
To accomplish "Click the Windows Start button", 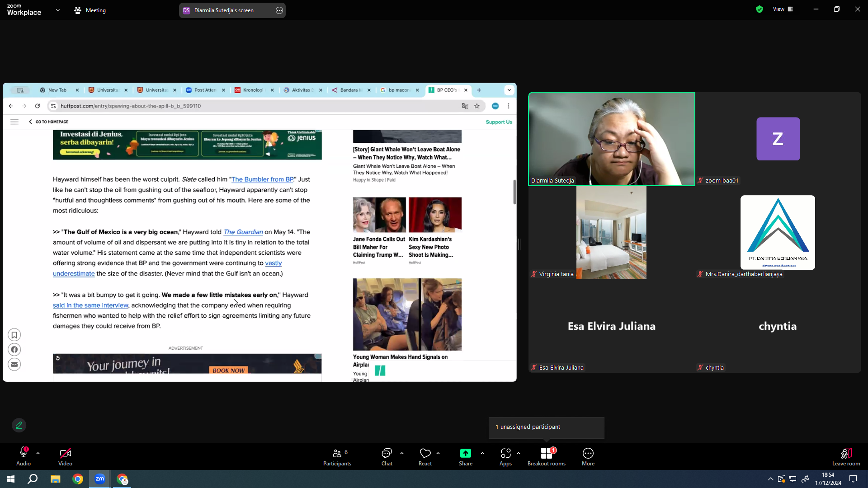I will click(x=11, y=479).
